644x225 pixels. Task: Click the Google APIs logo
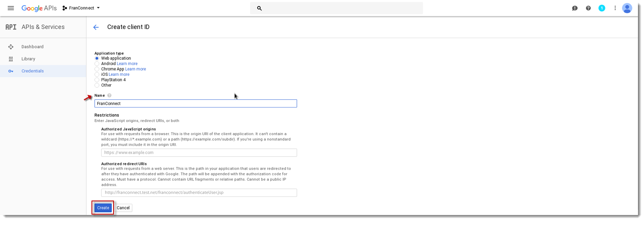coord(39,8)
